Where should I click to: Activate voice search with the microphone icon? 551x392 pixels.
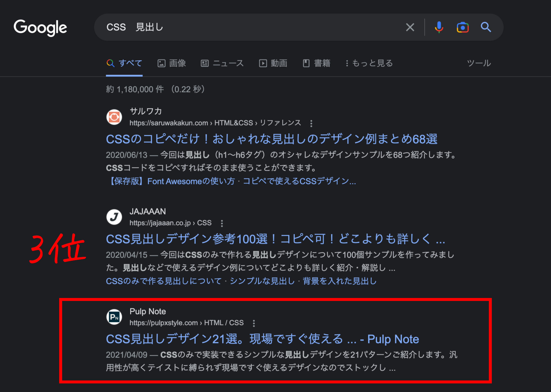(439, 27)
